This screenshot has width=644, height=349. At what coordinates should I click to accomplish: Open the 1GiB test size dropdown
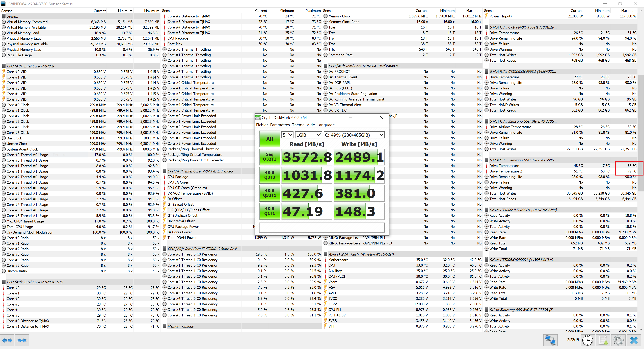pos(308,135)
